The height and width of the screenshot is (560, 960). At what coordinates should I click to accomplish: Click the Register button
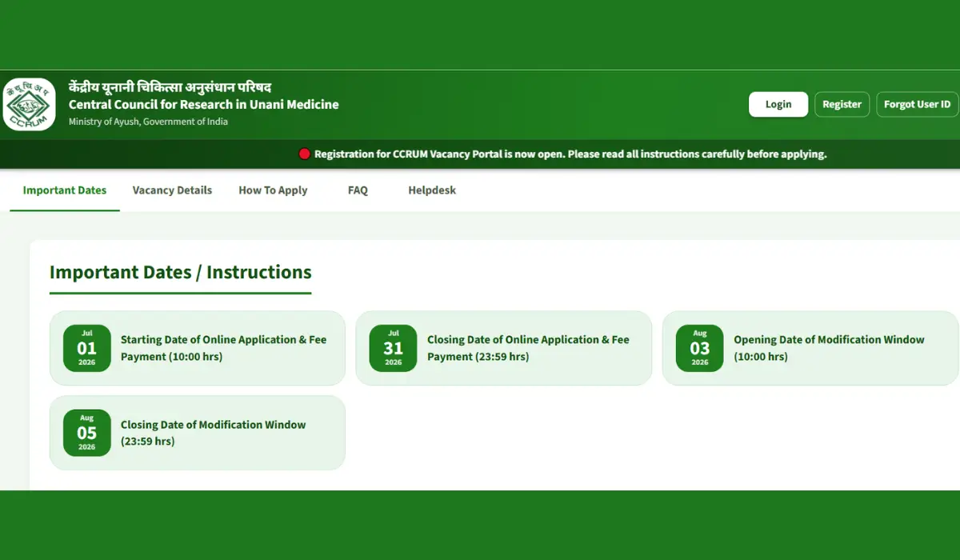click(842, 104)
